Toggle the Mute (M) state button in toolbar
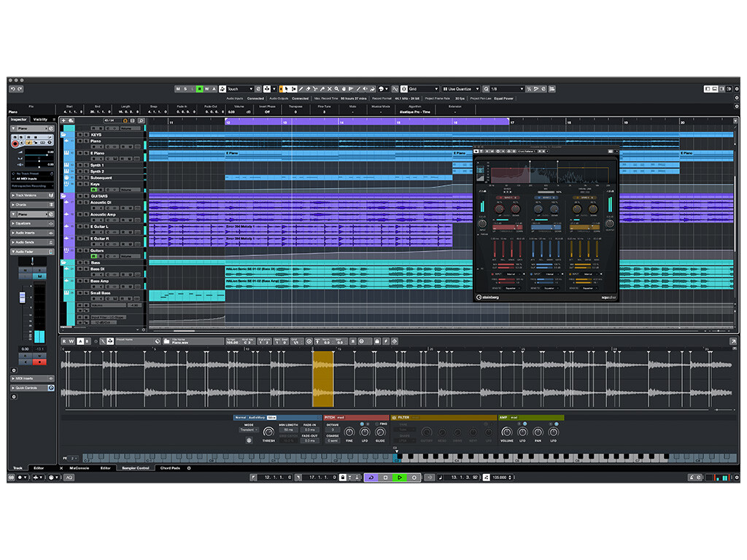 coord(178,89)
